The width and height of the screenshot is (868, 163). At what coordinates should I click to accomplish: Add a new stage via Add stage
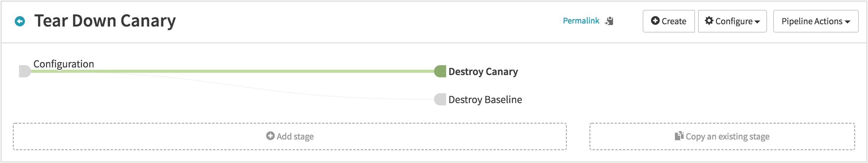pos(290,136)
